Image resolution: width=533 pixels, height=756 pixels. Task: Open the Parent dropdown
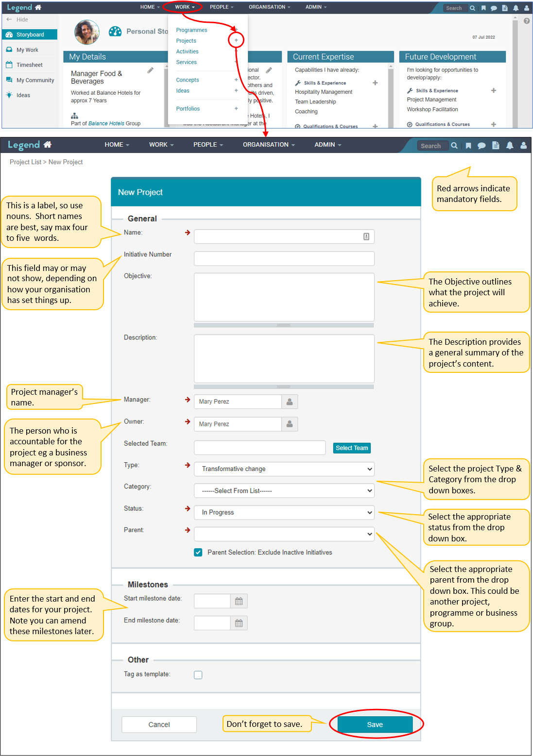(x=284, y=534)
